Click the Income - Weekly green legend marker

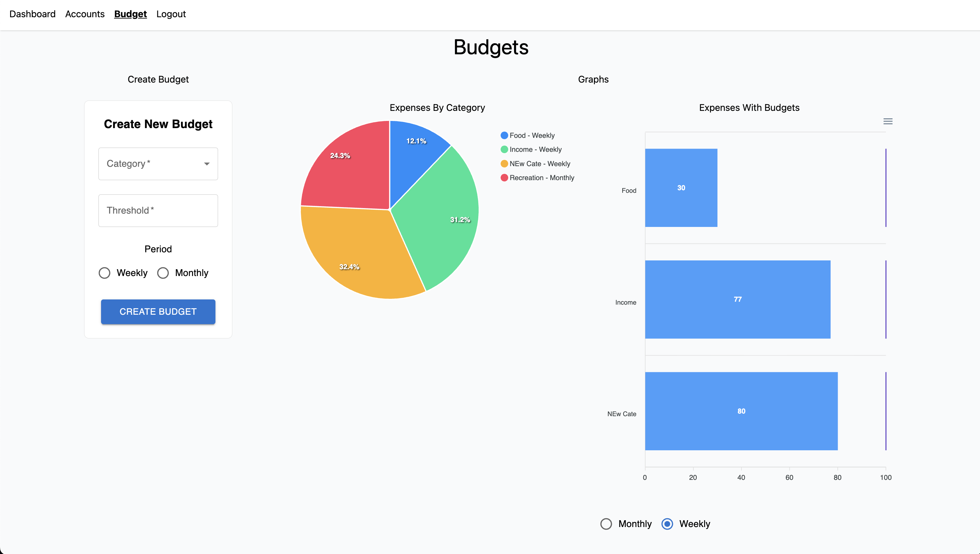(504, 150)
